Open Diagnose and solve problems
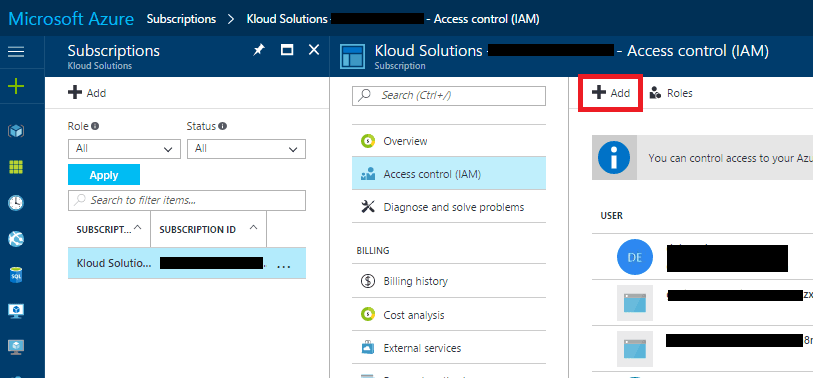Image resolution: width=813 pixels, height=378 pixels. pyautogui.click(x=449, y=207)
